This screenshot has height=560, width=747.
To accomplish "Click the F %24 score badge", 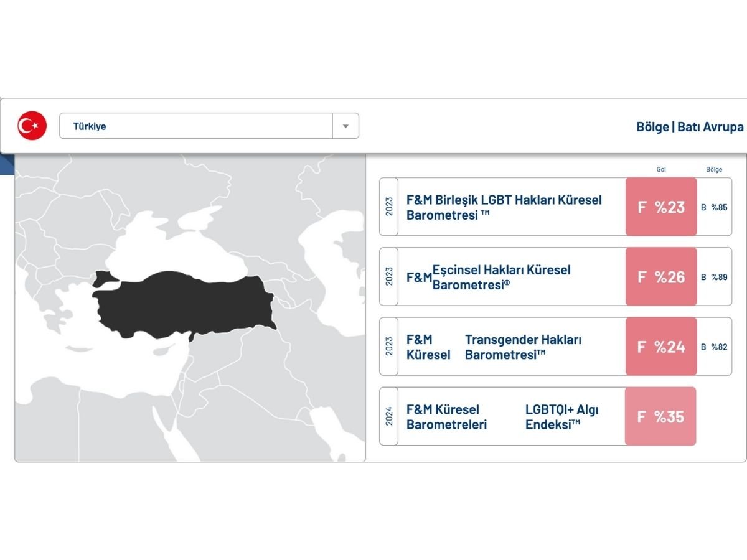I will pos(661,347).
